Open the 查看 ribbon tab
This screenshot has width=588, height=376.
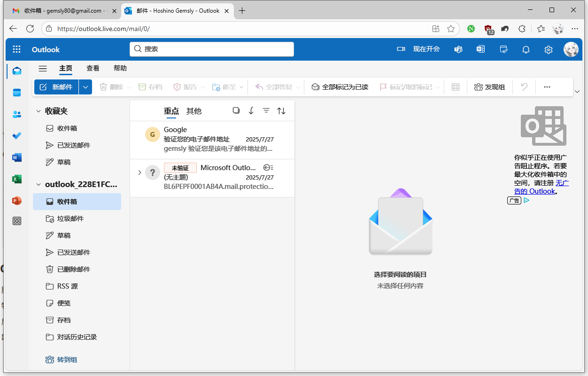point(93,68)
